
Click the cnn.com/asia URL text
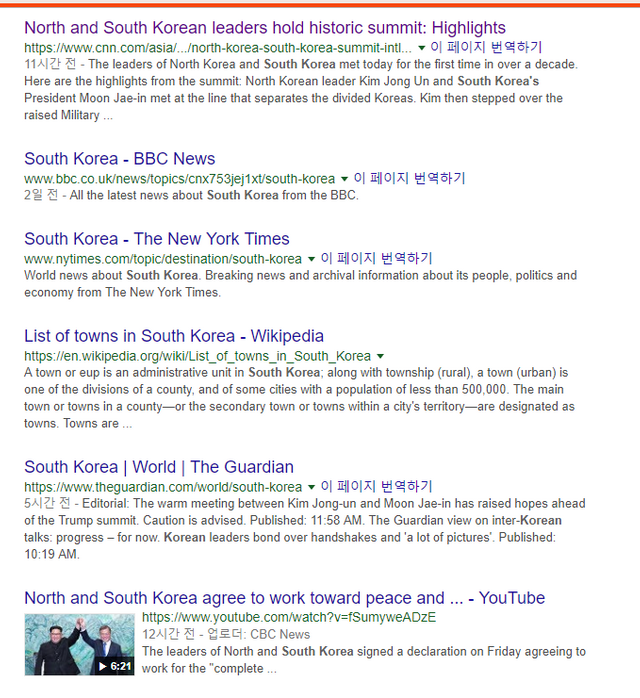point(218,48)
